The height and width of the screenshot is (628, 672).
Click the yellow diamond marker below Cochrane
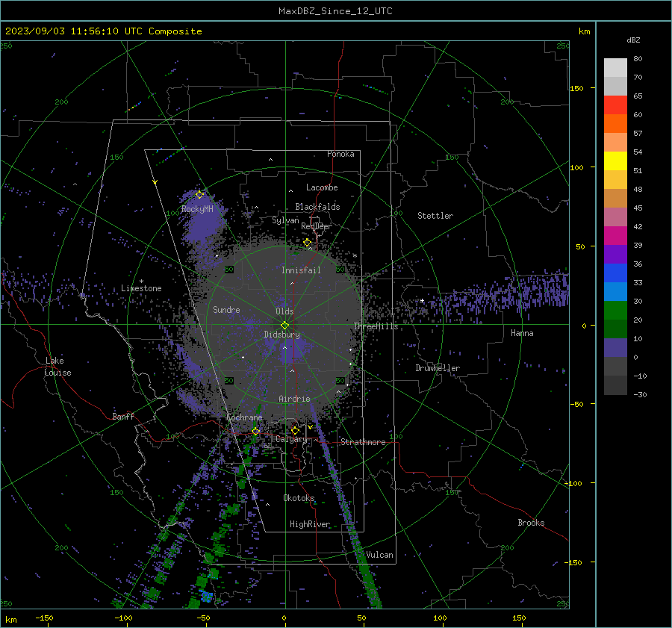click(256, 431)
